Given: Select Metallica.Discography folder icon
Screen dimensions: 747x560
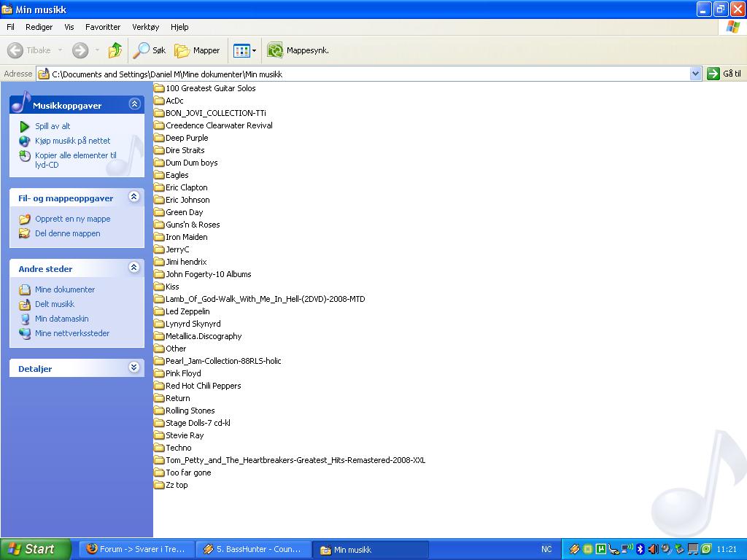Looking at the screenshot, I should coord(159,335).
